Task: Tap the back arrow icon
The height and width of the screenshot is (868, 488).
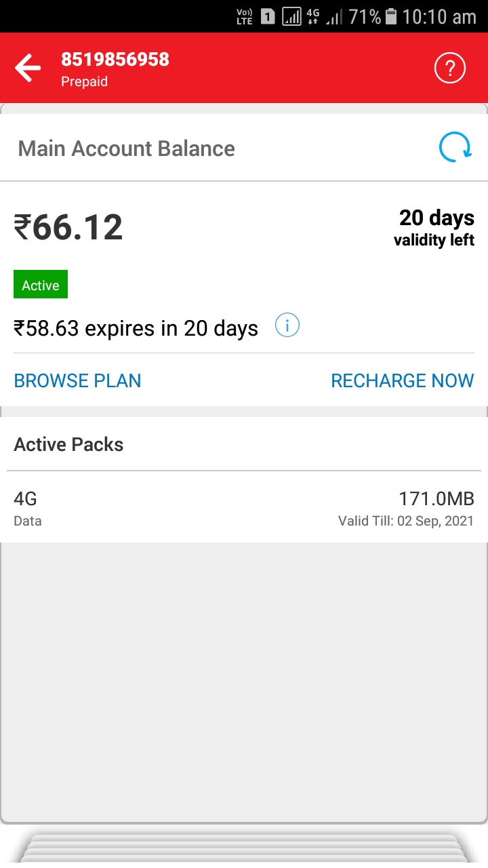Action: click(x=28, y=68)
